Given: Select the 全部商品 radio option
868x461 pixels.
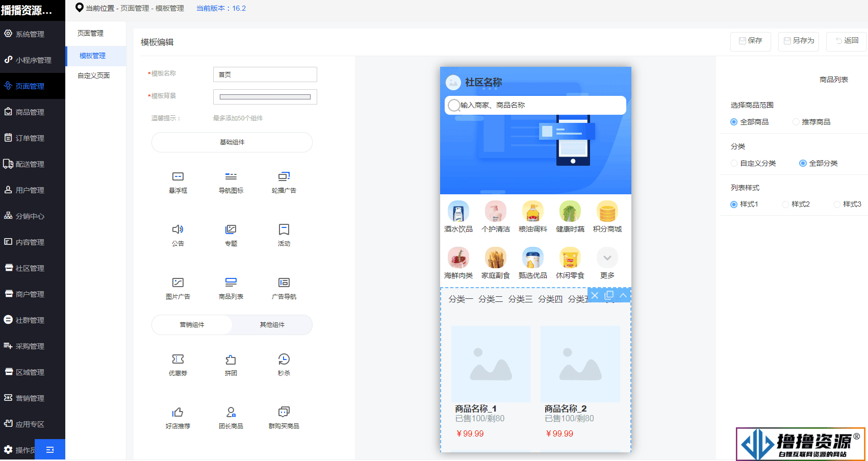Looking at the screenshot, I should tap(734, 122).
